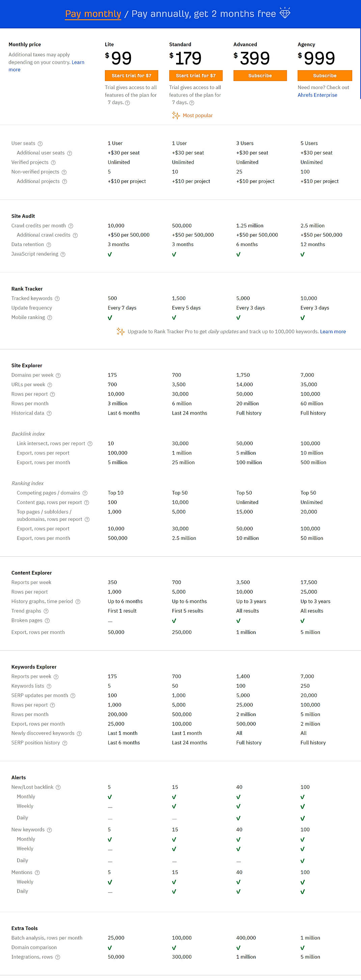Click the Site Explorer section heading
361x980 pixels.
click(27, 366)
